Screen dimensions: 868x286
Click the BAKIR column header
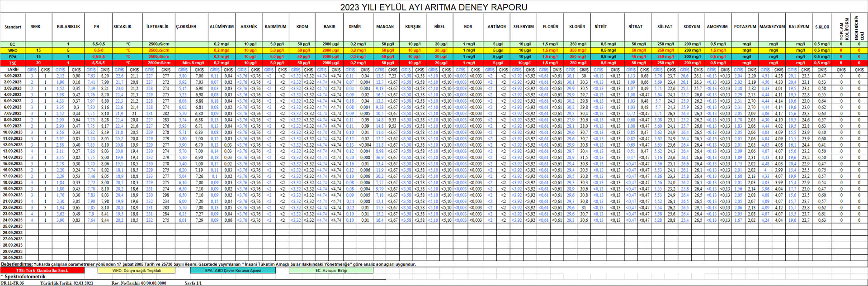330,27
